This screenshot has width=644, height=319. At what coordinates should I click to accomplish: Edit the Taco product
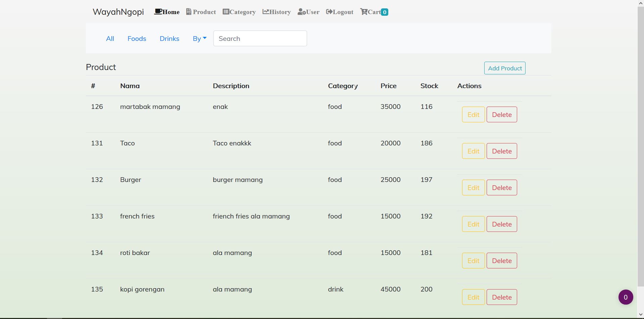[x=473, y=151]
